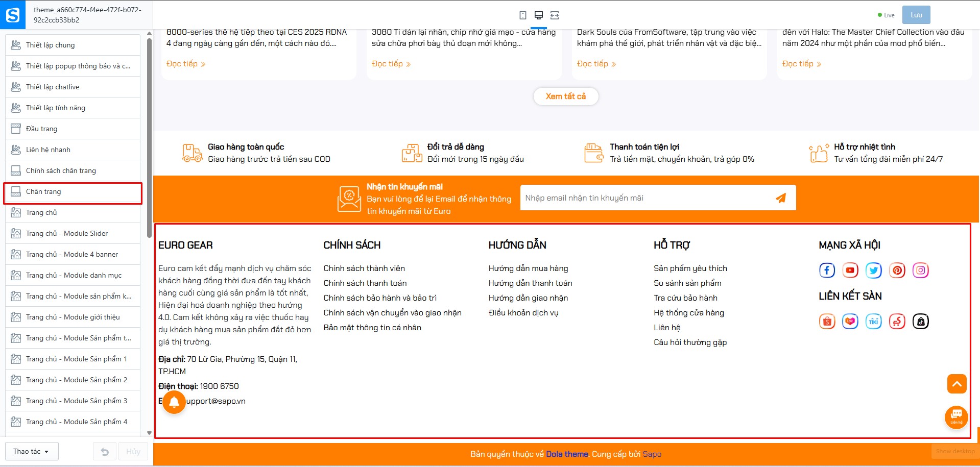Open Trang chủ - Module 4 banner

click(x=73, y=254)
